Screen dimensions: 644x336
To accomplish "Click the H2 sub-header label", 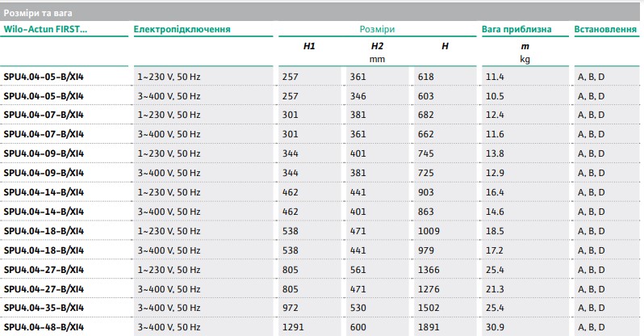I will [377, 48].
